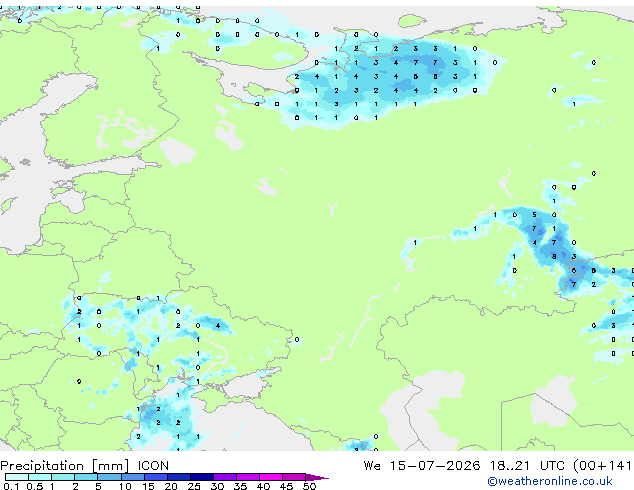Click the date '15-07-2026' text
This screenshot has height=490, width=634.
coord(435,466)
